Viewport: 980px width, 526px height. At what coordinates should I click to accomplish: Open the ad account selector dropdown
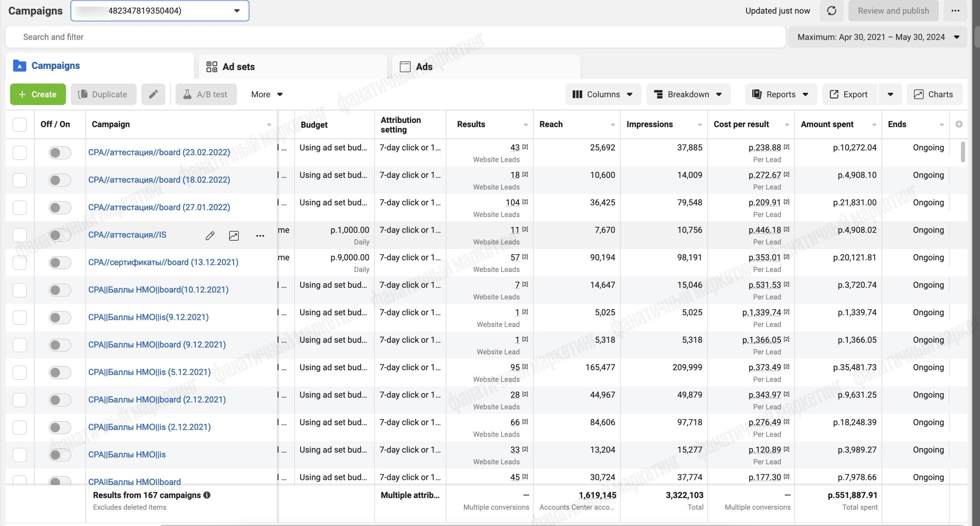coord(160,11)
